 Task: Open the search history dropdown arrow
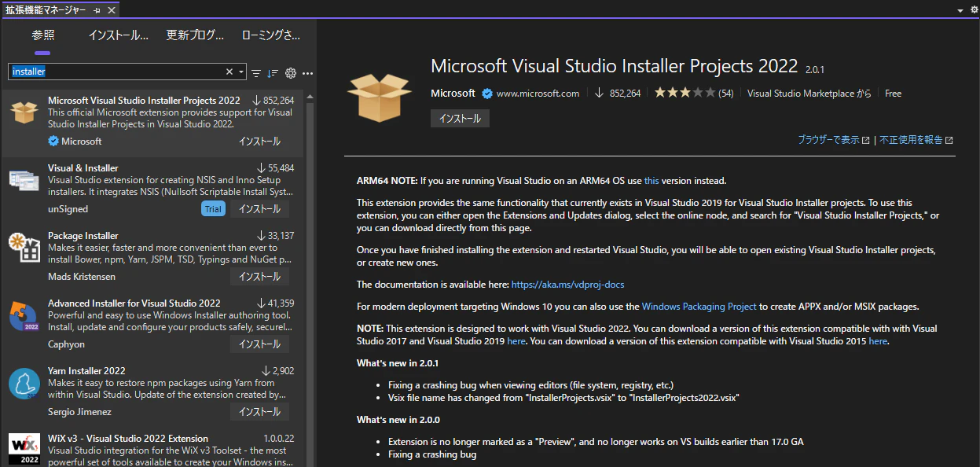pos(241,72)
